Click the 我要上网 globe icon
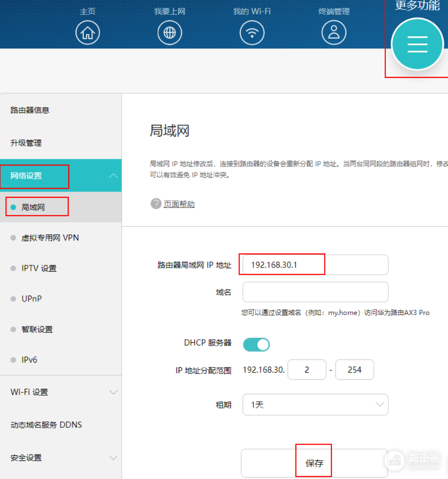The width and height of the screenshot is (448, 479). [x=170, y=33]
